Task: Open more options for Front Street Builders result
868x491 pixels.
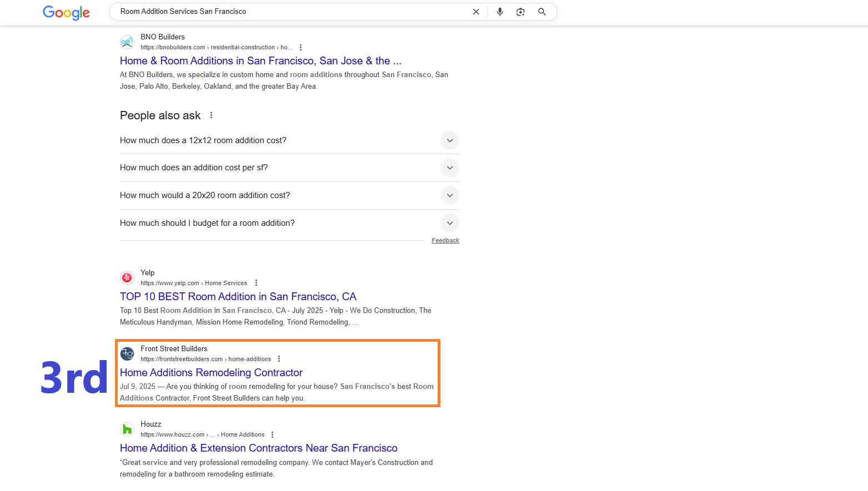Action: 279,359
